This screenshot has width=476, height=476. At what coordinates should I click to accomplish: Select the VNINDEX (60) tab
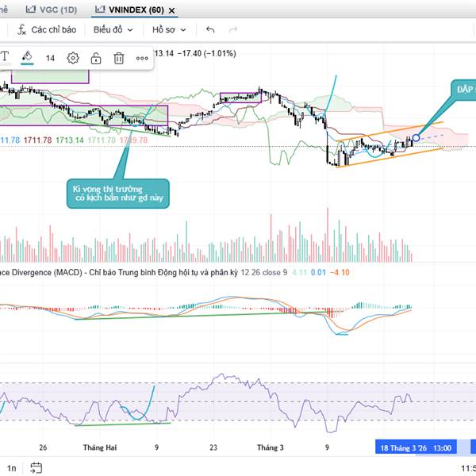[x=129, y=10]
